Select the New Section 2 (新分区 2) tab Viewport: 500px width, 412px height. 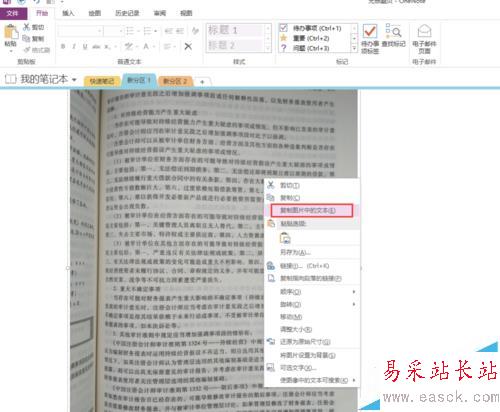click(x=175, y=81)
